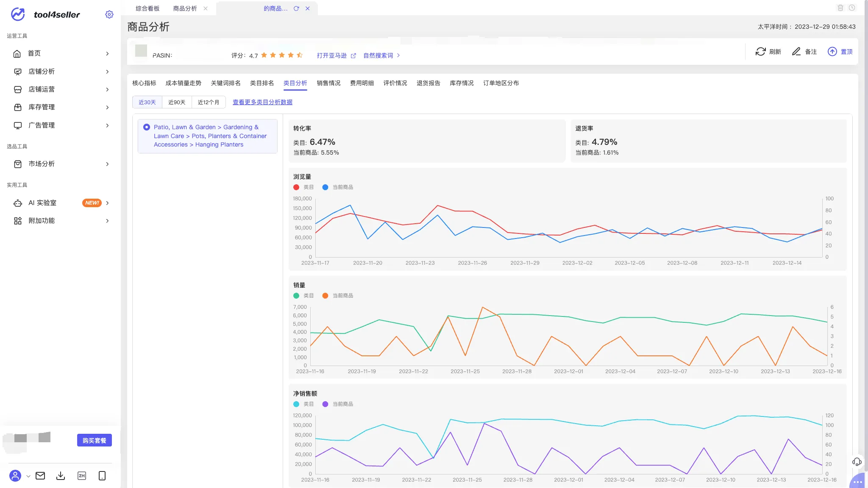This screenshot has width=868, height=488.
Task: Click the 4.7 star rating display
Action: (267, 55)
